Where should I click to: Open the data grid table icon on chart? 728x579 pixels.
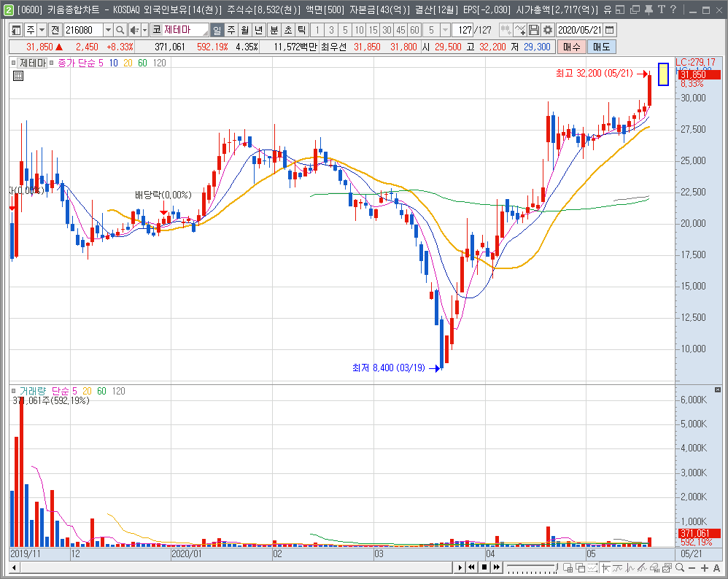(x=18, y=76)
